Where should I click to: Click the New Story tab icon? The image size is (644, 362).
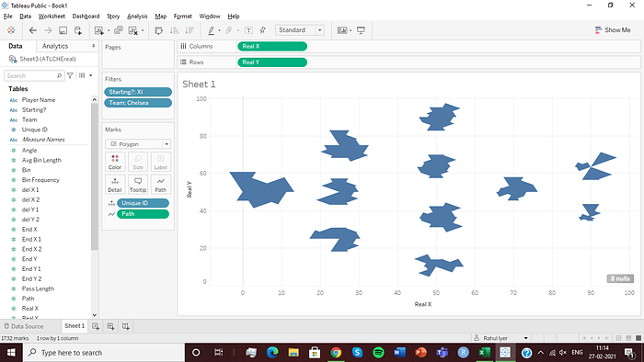pos(126,326)
